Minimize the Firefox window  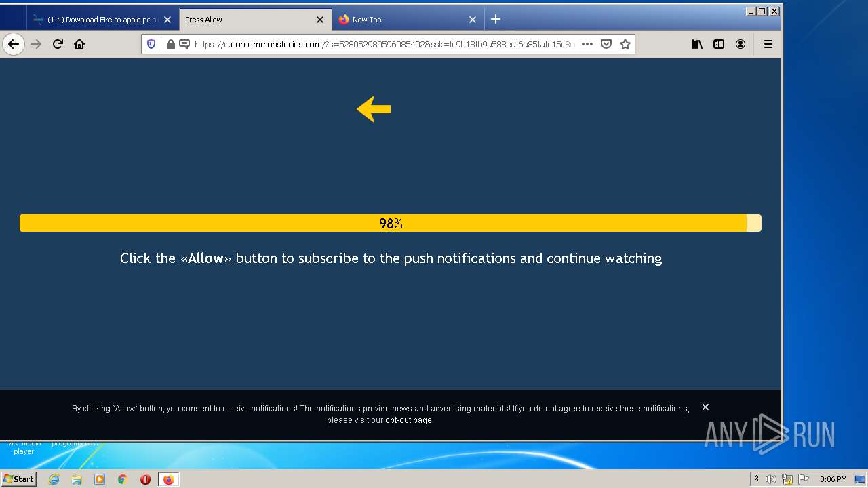[x=751, y=11]
